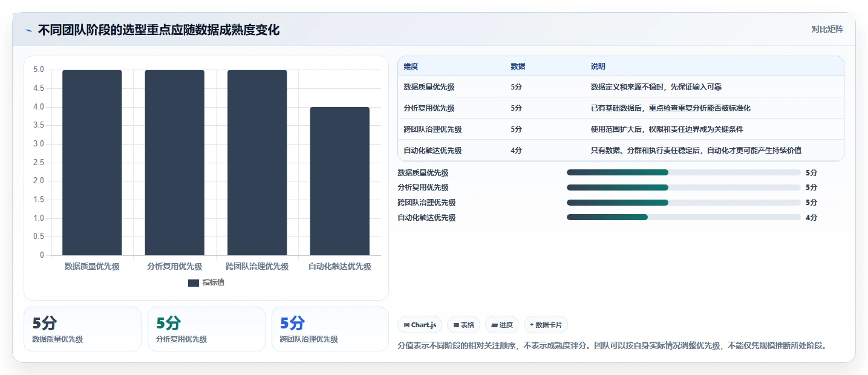The height and width of the screenshot is (375, 868).
Task: Click the 跨团队治理优先级 progress bar
Action: click(684, 203)
